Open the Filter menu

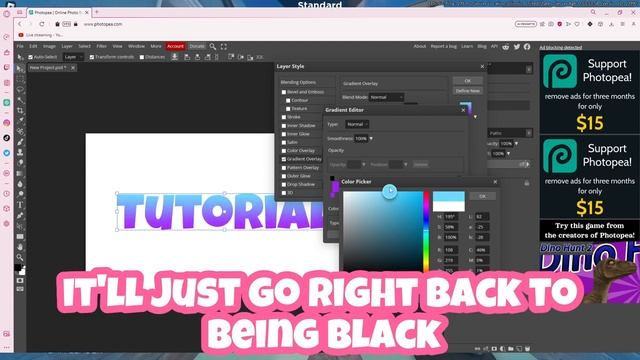click(x=102, y=47)
